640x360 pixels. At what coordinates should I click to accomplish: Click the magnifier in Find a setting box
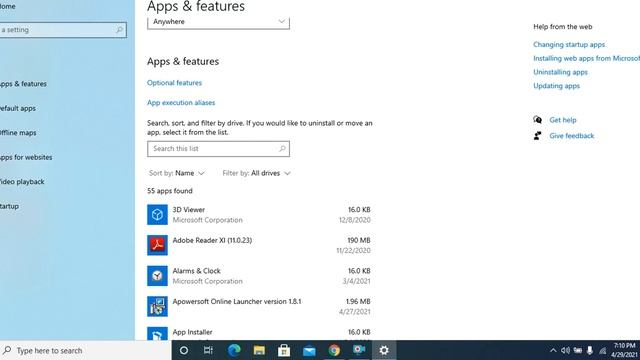[x=119, y=30]
